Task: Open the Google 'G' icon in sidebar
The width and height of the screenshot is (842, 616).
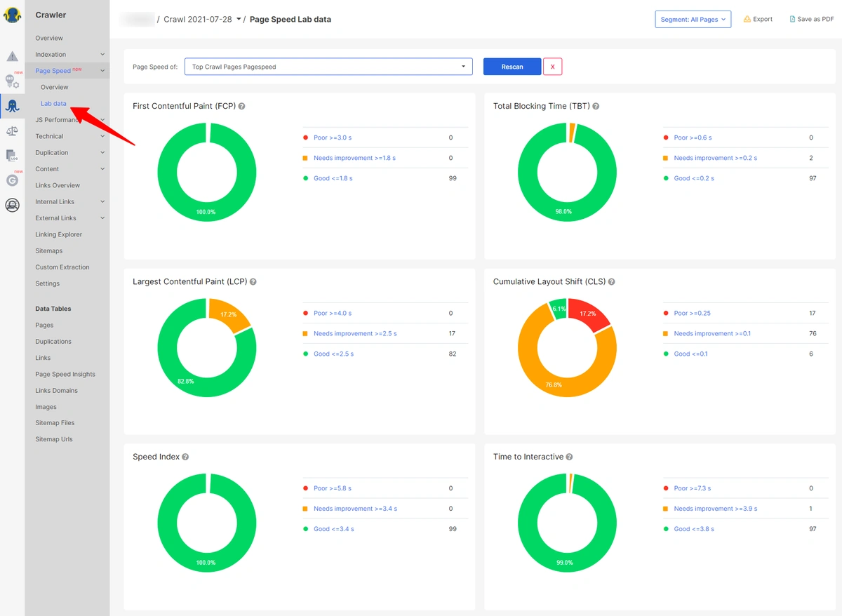Action: [12, 180]
